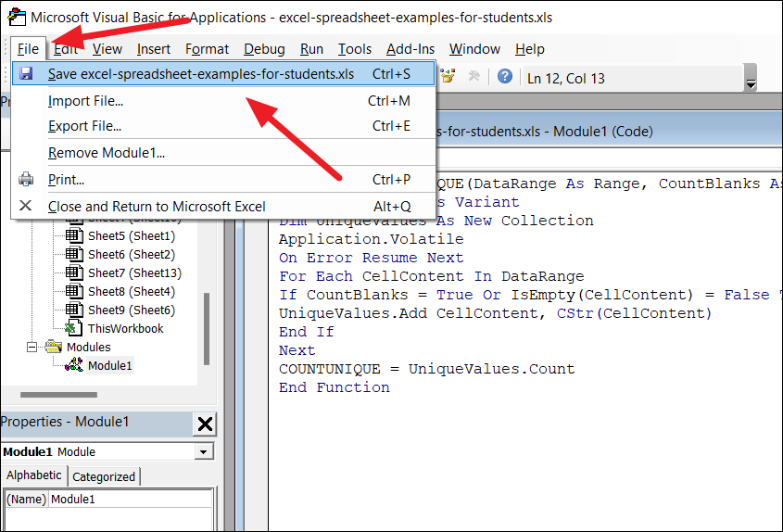Click the Sheet6 worksheet icon
The image size is (783, 532).
[x=74, y=254]
